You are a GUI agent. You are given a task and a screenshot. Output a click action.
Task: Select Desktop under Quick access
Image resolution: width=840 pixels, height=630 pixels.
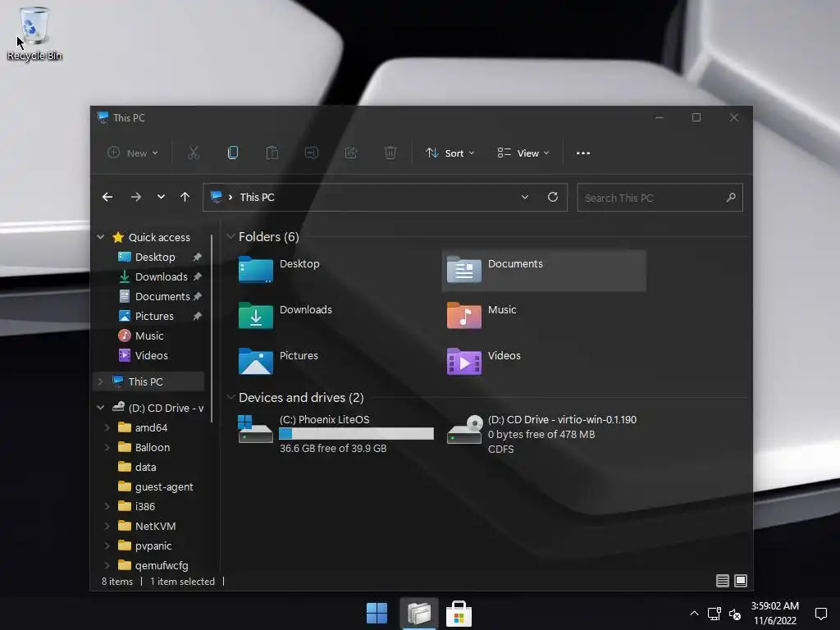coord(155,257)
